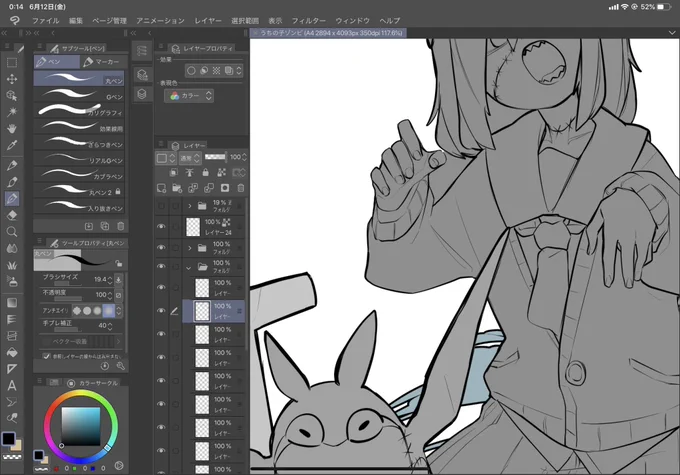Viewport: 680px width, 475px height.
Task: Open the ファイル menu
Action: pos(46,20)
